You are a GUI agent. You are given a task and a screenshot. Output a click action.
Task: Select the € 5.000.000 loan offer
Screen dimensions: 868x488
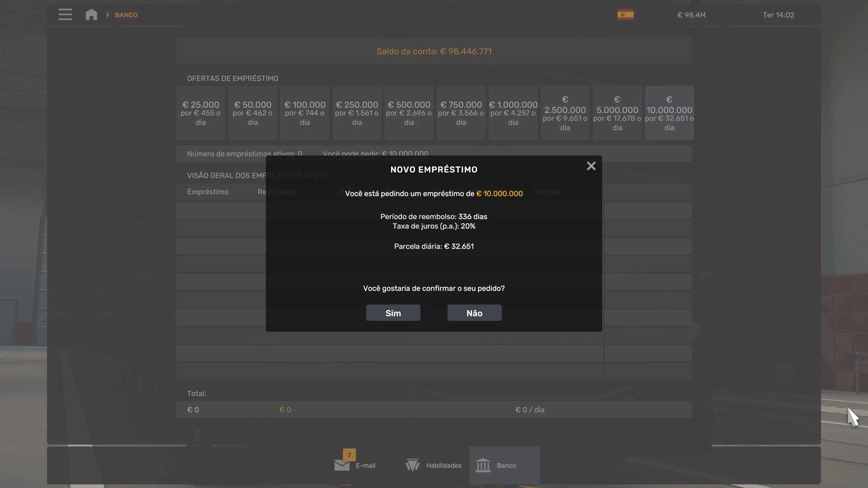click(617, 113)
